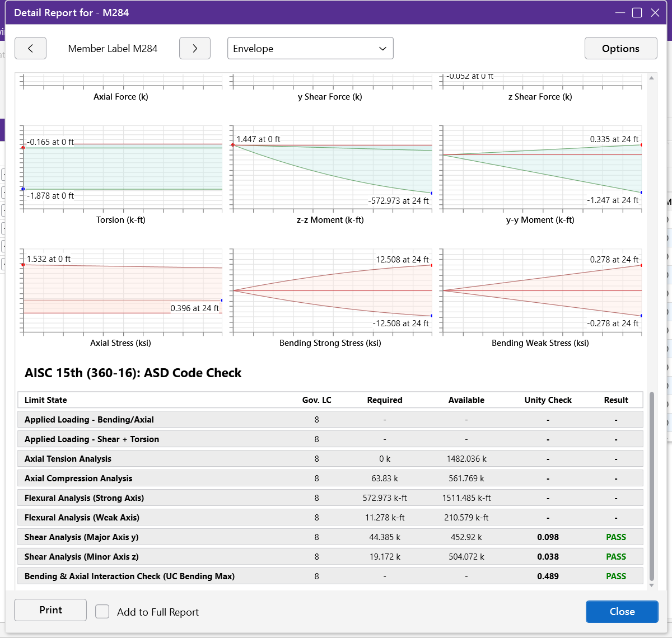The image size is (672, 638).
Task: Click the scroll down arrow of report
Action: pyautogui.click(x=651, y=585)
